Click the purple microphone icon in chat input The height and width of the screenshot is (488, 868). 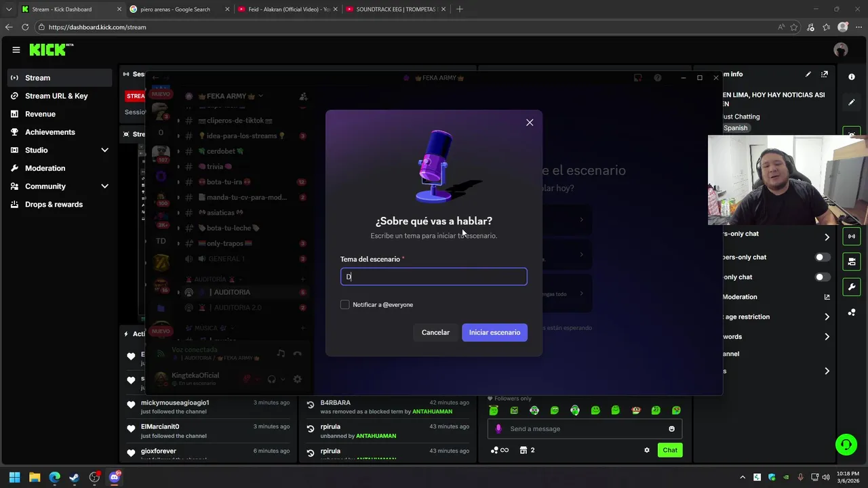[x=498, y=429]
